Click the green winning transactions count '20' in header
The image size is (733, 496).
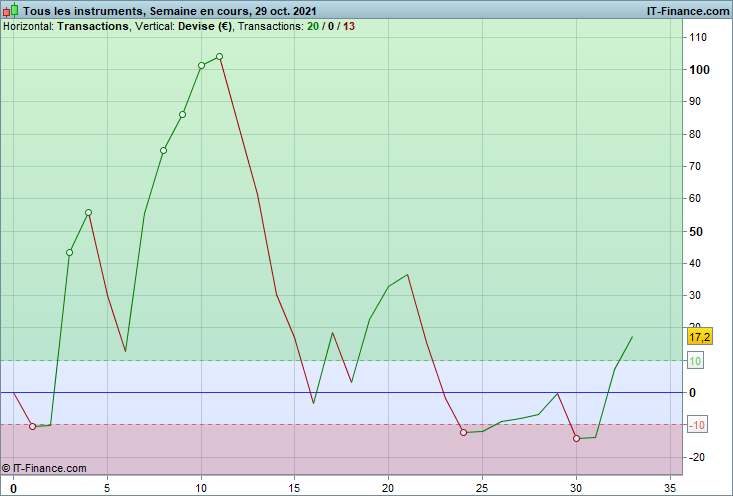pyautogui.click(x=313, y=26)
